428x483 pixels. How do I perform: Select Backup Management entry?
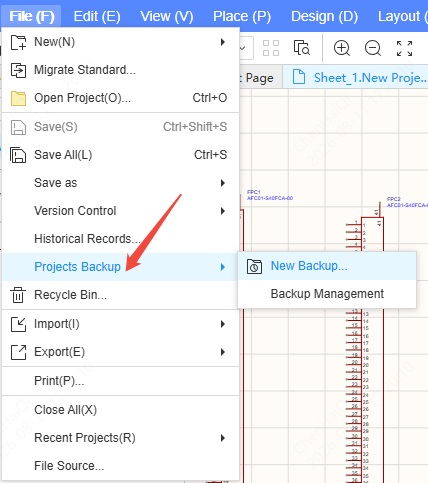[327, 294]
